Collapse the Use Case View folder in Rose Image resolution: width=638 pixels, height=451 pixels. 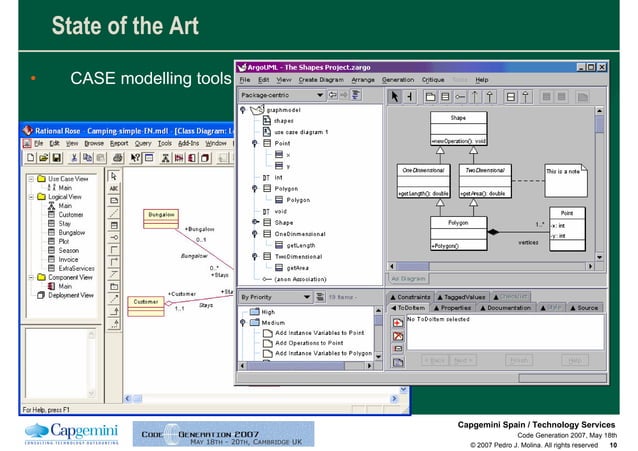tap(31, 179)
